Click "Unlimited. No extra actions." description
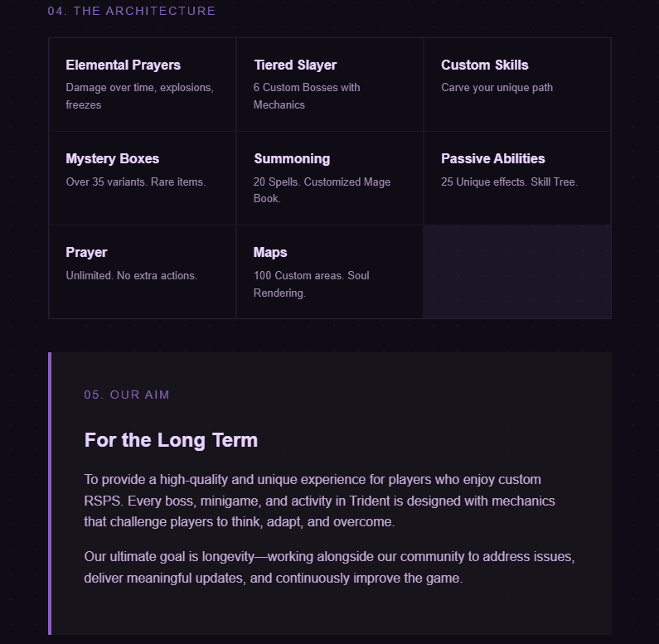Image resolution: width=659 pixels, height=644 pixels. coord(131,275)
